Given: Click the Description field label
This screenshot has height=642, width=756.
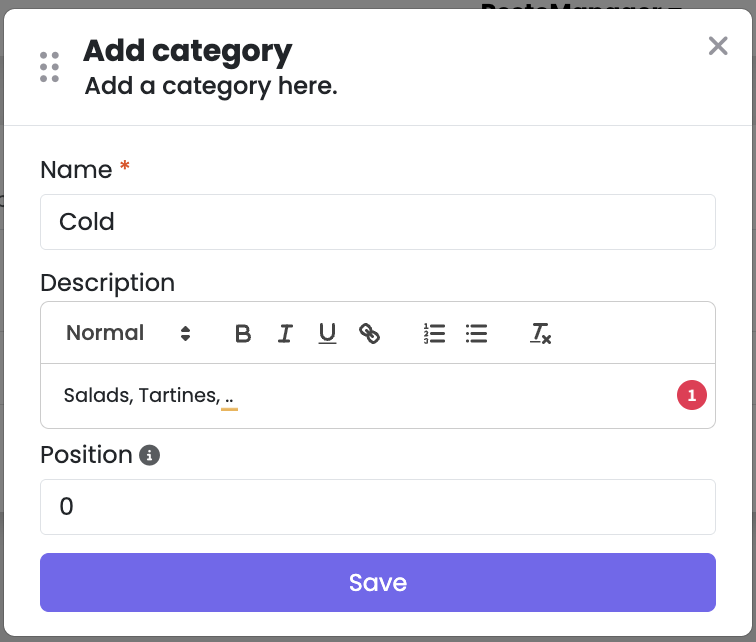Looking at the screenshot, I should [x=108, y=283].
